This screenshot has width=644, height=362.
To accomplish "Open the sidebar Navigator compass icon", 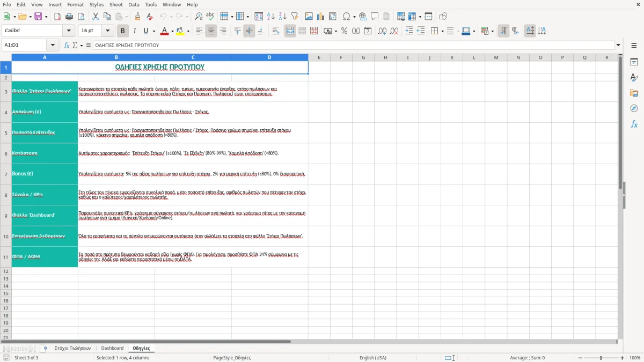I will tap(634, 108).
